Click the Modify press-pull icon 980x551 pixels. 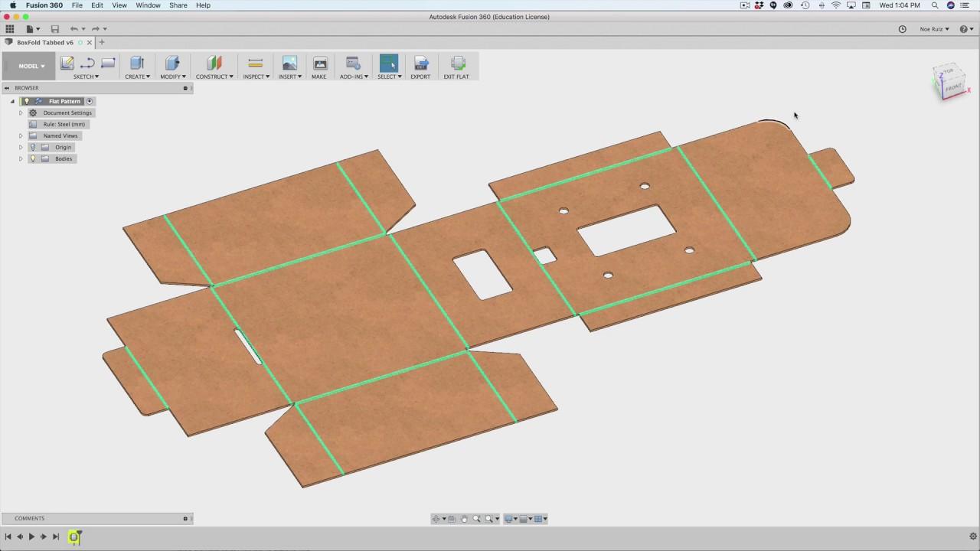click(x=172, y=63)
